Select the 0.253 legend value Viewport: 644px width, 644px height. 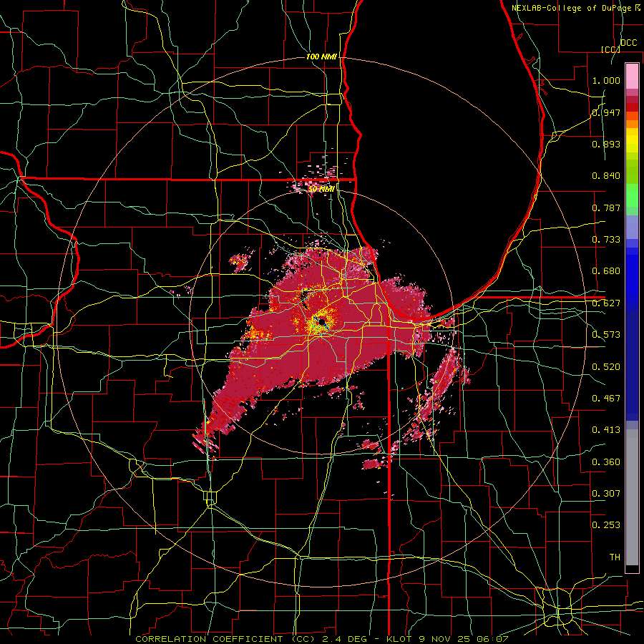point(606,525)
